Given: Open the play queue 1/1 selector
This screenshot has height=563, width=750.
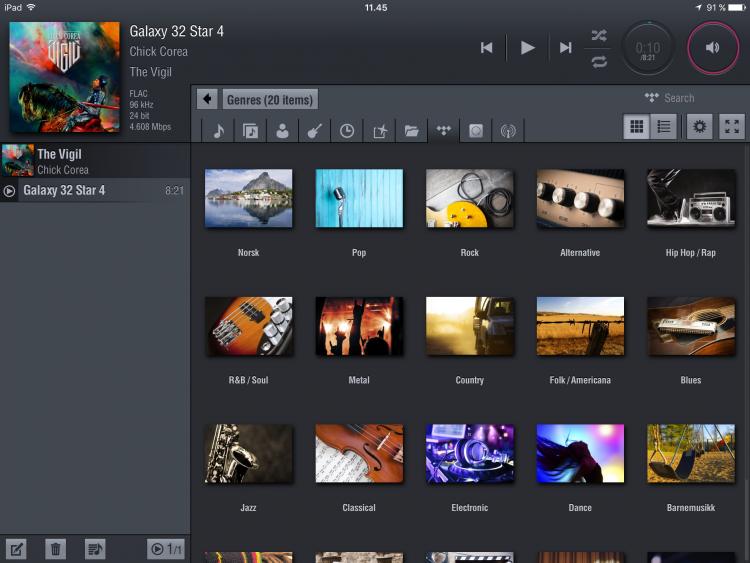Looking at the screenshot, I should coord(166,548).
